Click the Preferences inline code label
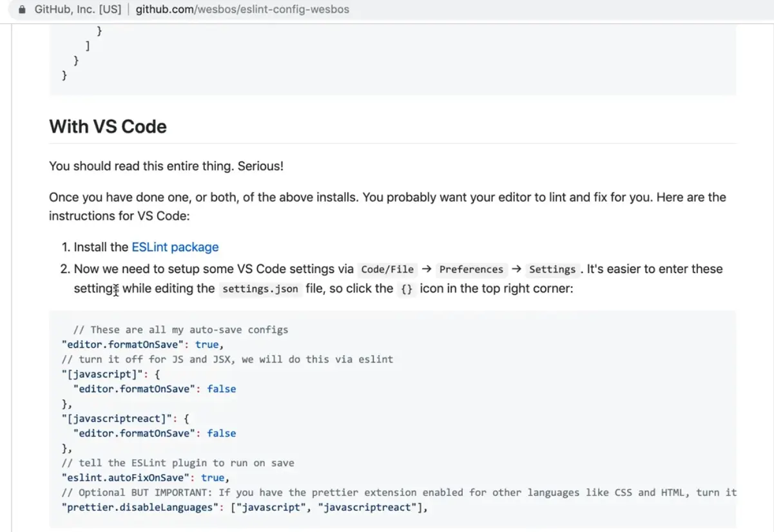Image resolution: width=774 pixels, height=532 pixels. pos(471,269)
